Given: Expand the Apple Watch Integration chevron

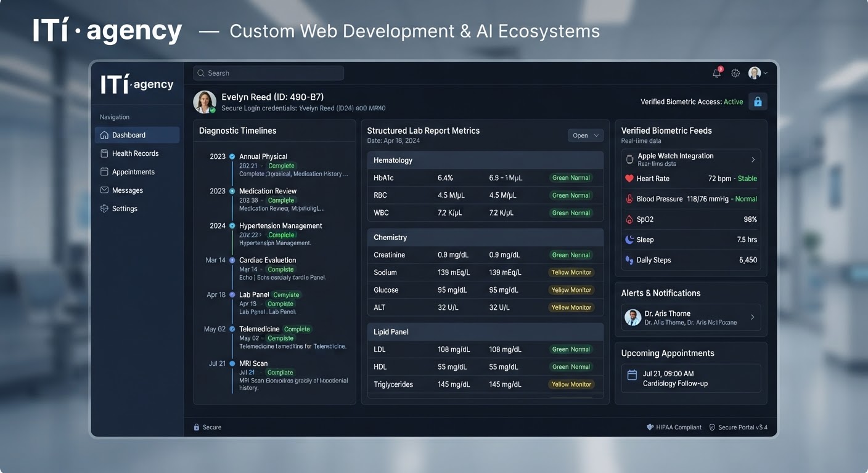Looking at the screenshot, I should (753, 160).
